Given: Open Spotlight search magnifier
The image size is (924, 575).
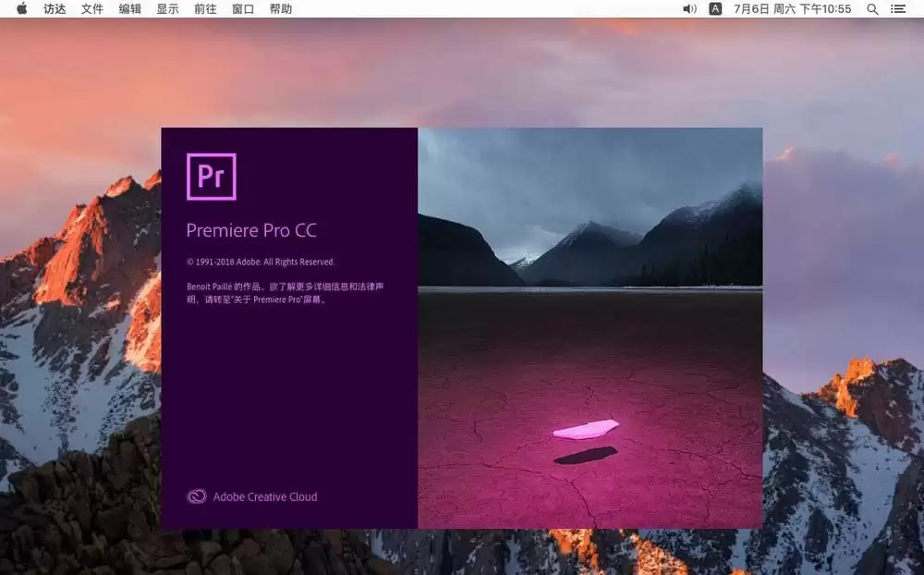Looking at the screenshot, I should (x=873, y=9).
